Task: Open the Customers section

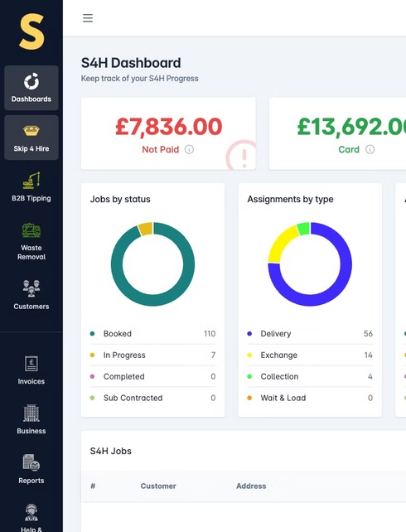Action: coord(31,294)
